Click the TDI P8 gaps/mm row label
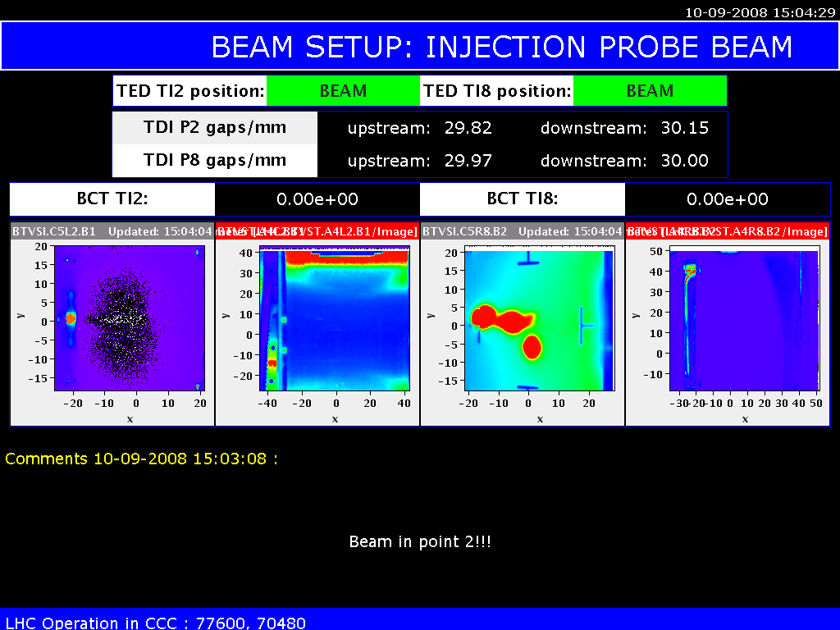This screenshot has width=840, height=630. point(215,161)
